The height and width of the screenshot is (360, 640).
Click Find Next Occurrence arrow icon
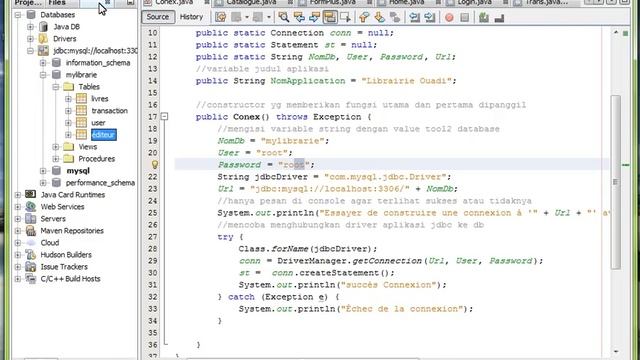[x=314, y=17]
